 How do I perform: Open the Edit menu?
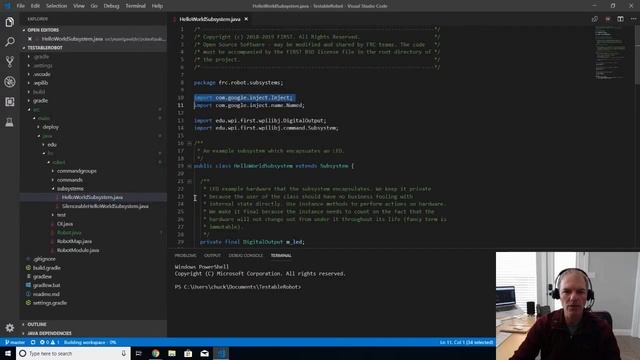point(36,6)
